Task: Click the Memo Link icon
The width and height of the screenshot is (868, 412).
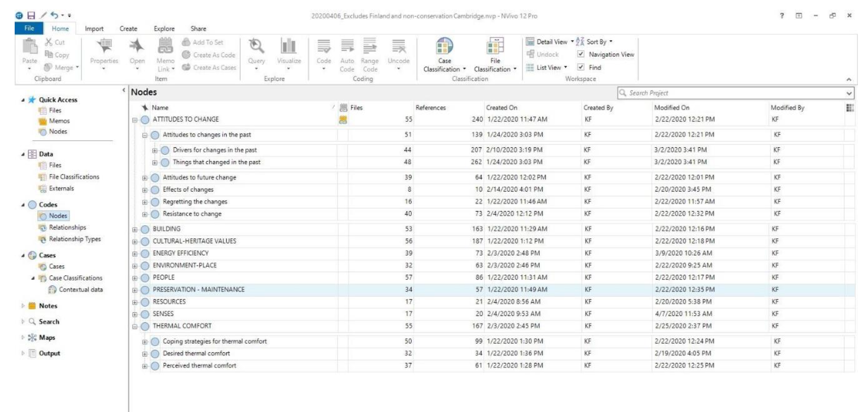Action: point(165,47)
